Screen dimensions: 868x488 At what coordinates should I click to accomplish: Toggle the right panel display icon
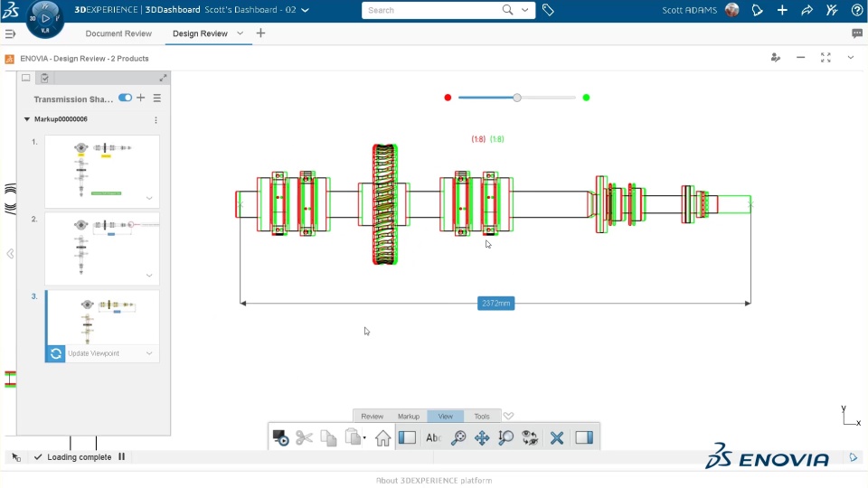(584, 437)
